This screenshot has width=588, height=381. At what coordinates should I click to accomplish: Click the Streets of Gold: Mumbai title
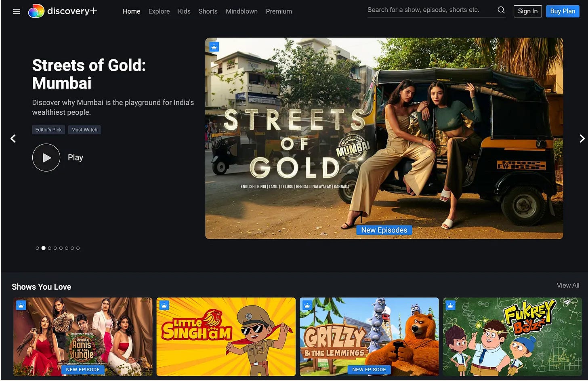point(89,74)
